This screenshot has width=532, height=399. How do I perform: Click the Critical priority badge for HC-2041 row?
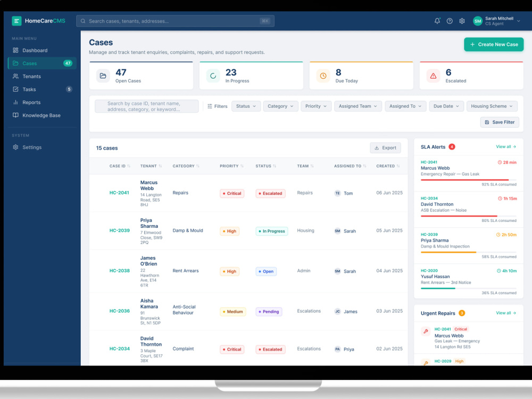[232, 194]
